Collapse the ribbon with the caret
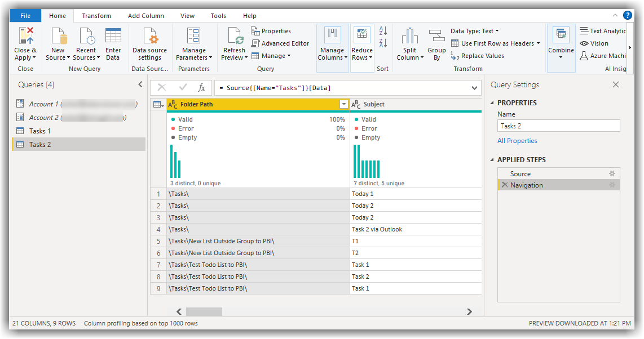This screenshot has height=339, width=644. (x=615, y=16)
